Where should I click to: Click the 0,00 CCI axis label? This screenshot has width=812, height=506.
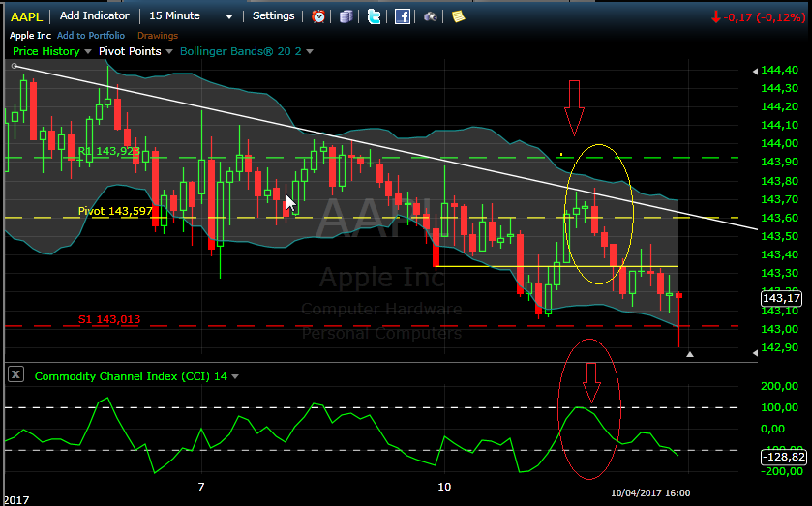tap(772, 429)
